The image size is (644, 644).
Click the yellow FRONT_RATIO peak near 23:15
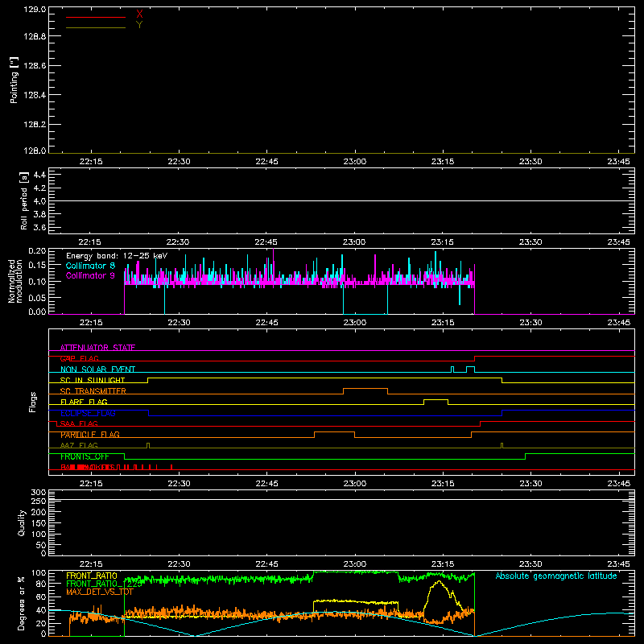click(439, 581)
